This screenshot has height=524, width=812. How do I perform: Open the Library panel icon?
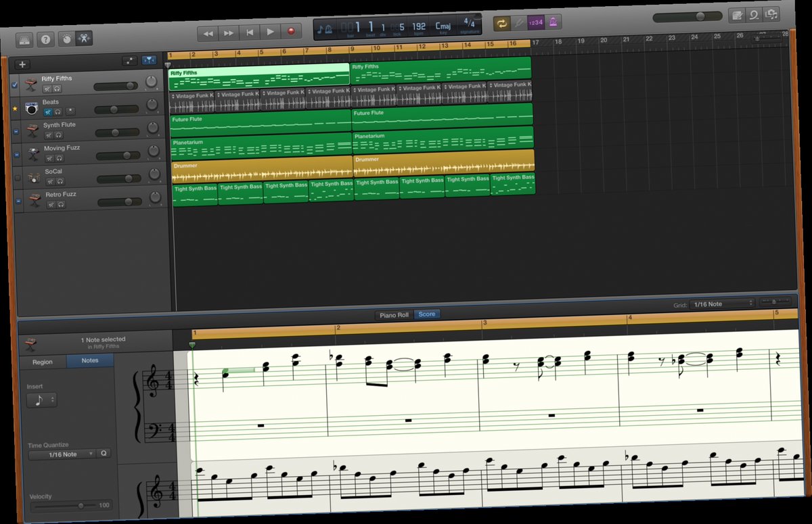click(x=26, y=40)
